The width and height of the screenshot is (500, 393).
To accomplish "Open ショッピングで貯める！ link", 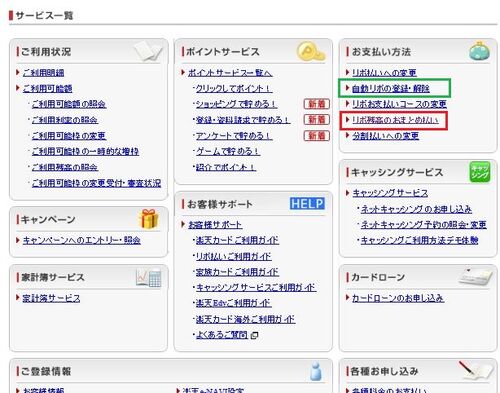I will click(x=236, y=104).
